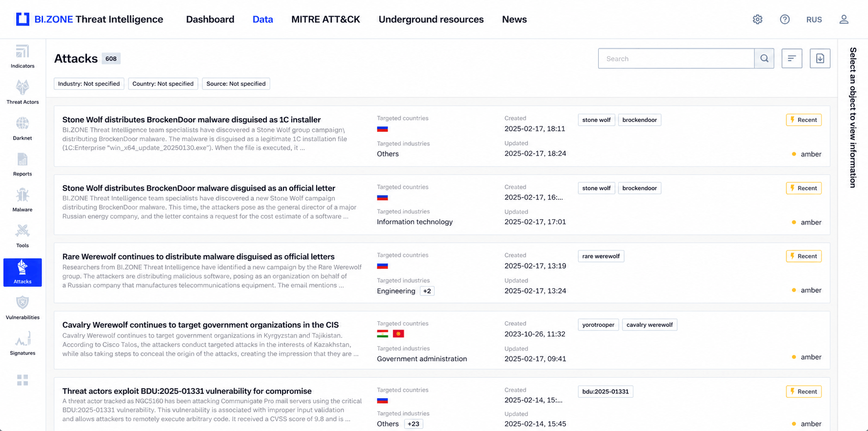The image size is (868, 431).
Task: Open Industry: Not specified filter
Action: 89,84
